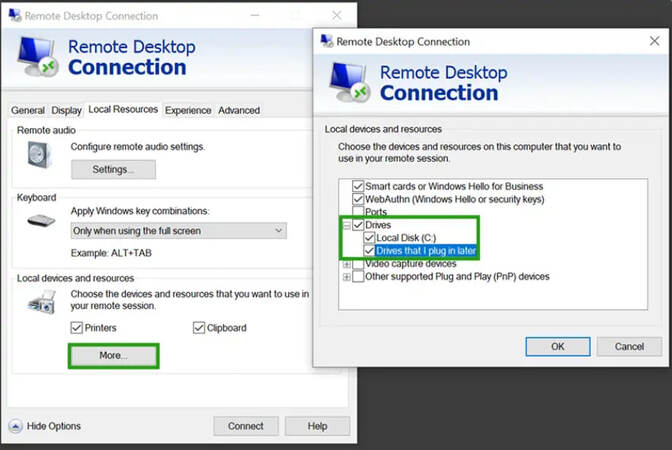Expand Other supported Plug and Play devices node
This screenshot has height=450, width=672.
[x=346, y=277]
